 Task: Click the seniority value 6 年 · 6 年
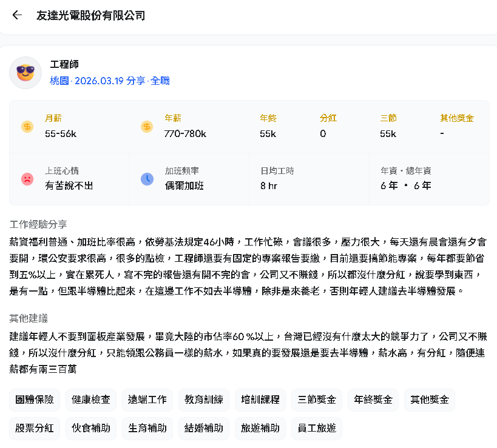(x=406, y=186)
